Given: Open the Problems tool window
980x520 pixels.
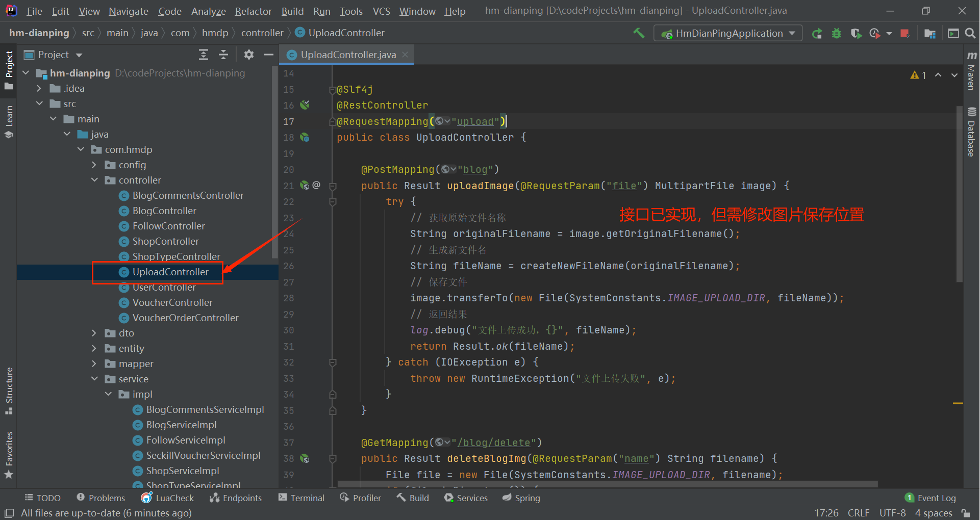Looking at the screenshot, I should click(101, 498).
